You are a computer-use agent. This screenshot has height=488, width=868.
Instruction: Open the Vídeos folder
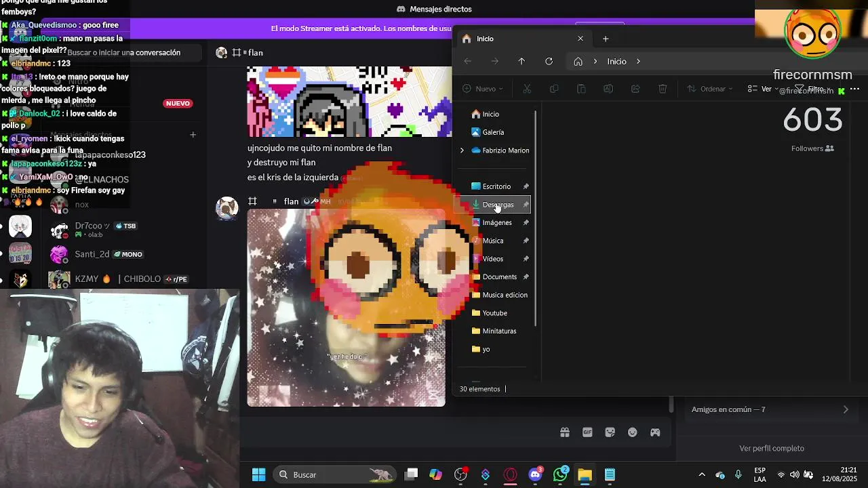pyautogui.click(x=493, y=259)
